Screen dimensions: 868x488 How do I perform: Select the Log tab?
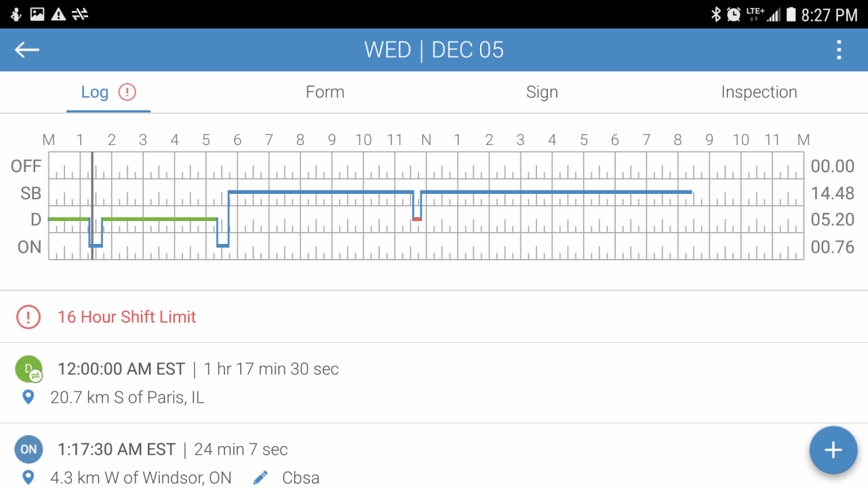point(95,92)
